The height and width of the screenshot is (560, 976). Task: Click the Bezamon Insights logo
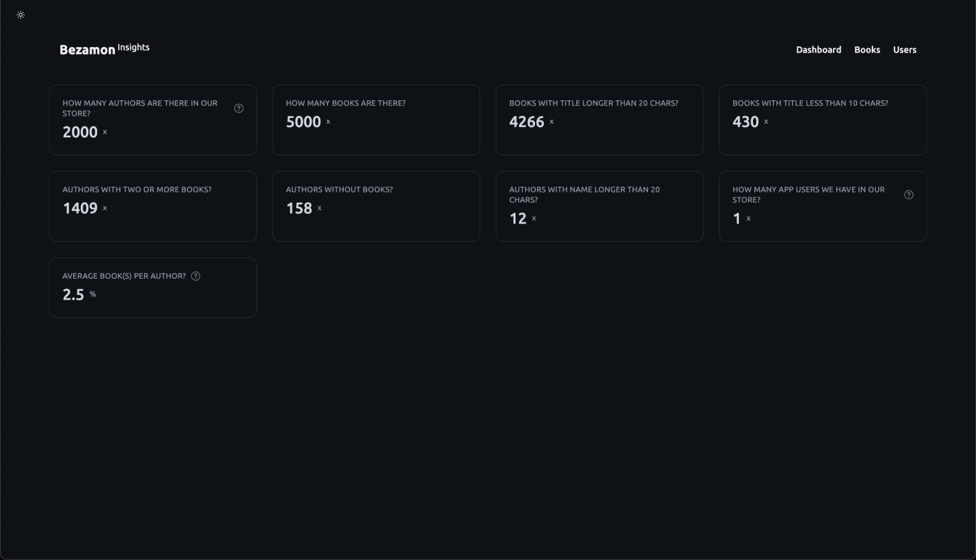[x=105, y=49]
